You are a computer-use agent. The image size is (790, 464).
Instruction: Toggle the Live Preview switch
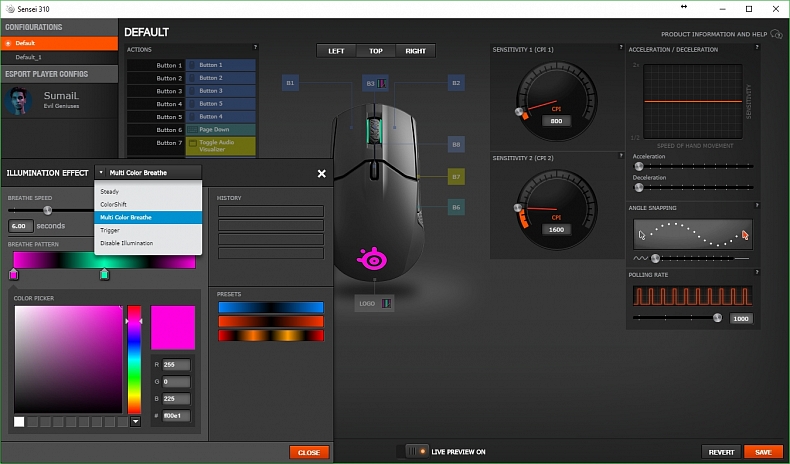pos(411,452)
